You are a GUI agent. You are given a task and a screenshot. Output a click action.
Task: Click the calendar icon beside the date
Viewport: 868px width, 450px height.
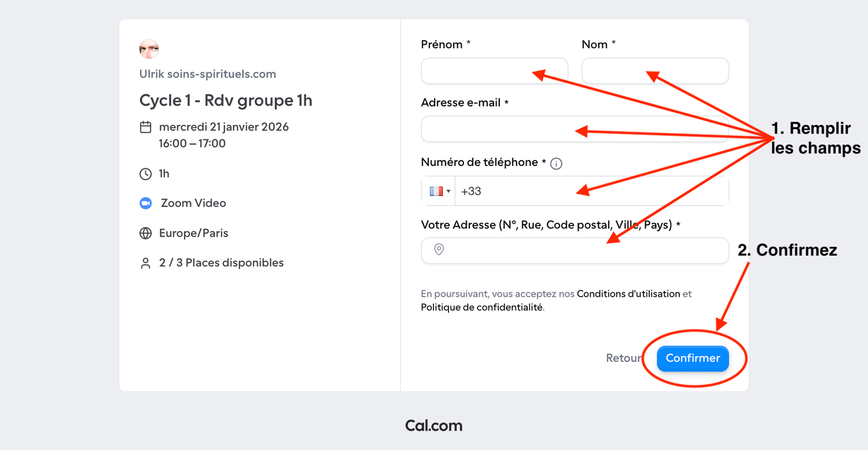[146, 127]
